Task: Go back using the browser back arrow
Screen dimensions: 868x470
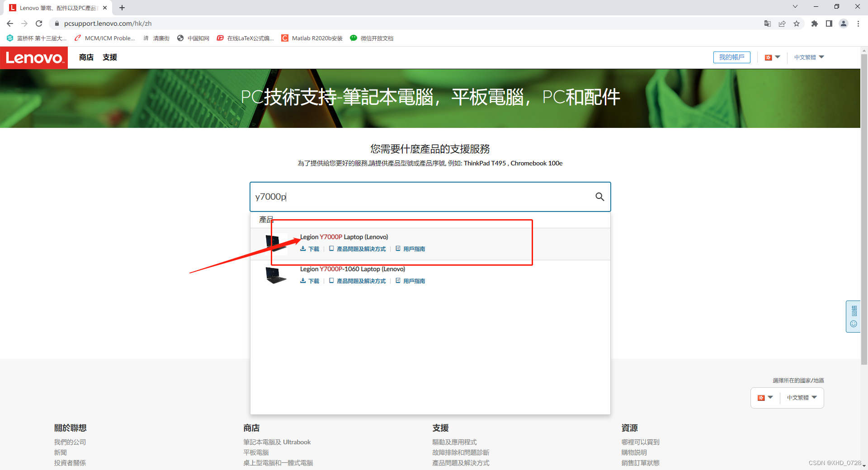Action: point(10,23)
